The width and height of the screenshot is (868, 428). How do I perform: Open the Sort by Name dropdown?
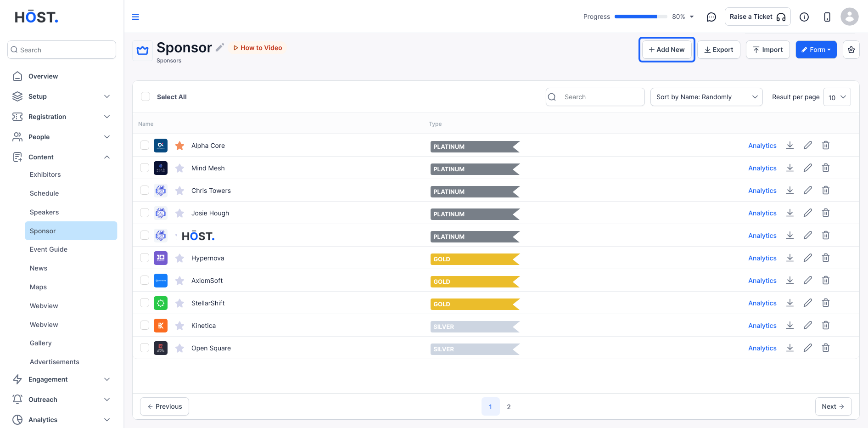(x=706, y=97)
